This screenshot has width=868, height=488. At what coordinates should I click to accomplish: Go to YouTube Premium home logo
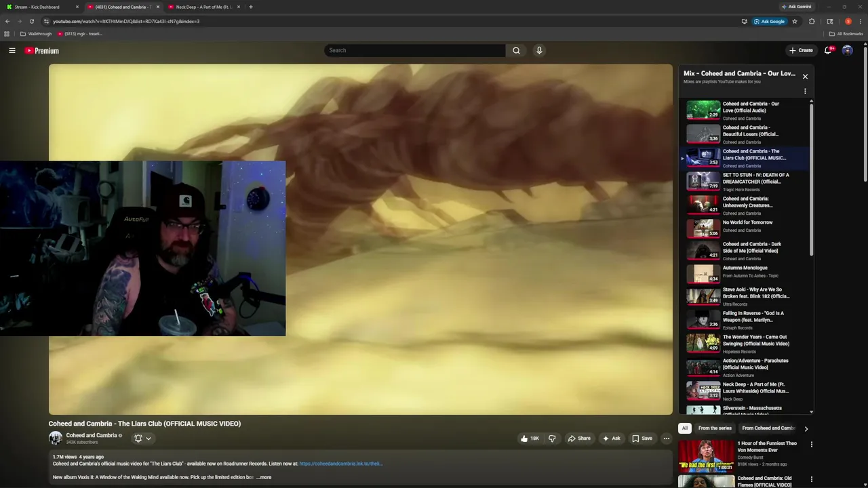pos(42,51)
